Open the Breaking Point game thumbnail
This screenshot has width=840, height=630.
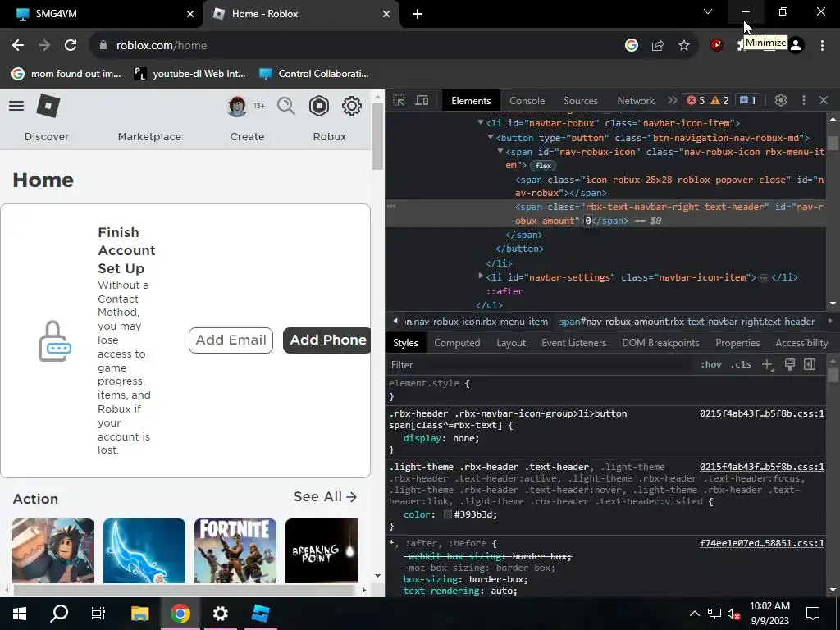[322, 550]
